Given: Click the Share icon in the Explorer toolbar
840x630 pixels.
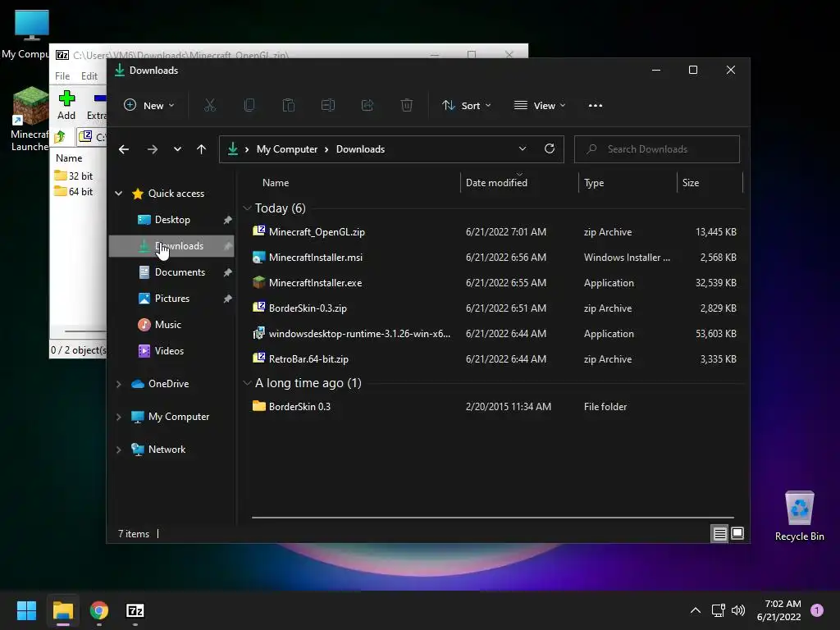Looking at the screenshot, I should click(x=367, y=106).
